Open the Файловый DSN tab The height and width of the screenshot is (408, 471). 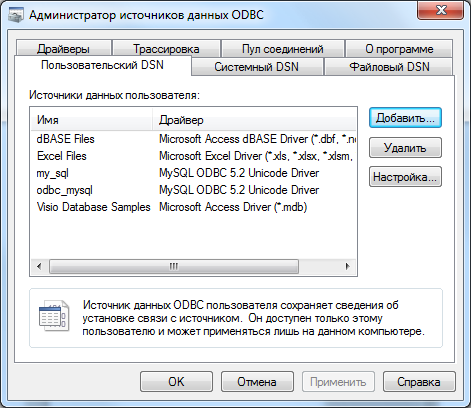pos(389,67)
